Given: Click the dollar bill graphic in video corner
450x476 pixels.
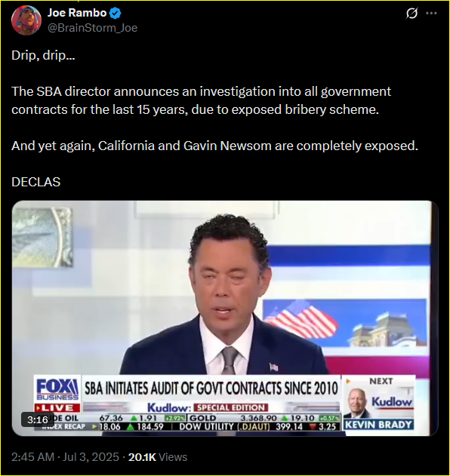Looking at the screenshot, I should 42,238.
